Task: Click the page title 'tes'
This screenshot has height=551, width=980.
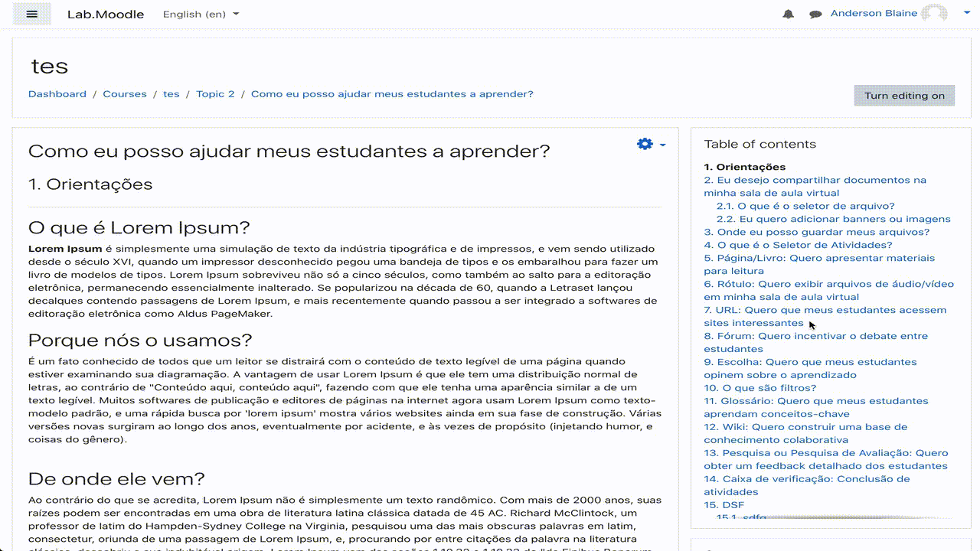Action: (50, 67)
